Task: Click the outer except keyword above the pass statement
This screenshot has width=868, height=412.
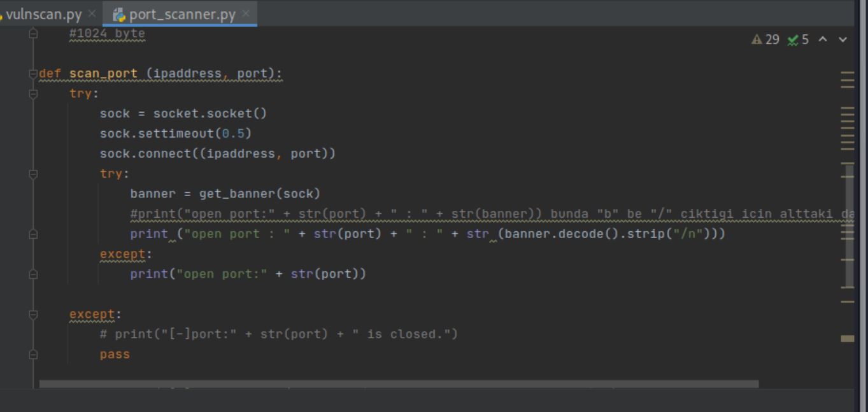Action: coord(92,315)
